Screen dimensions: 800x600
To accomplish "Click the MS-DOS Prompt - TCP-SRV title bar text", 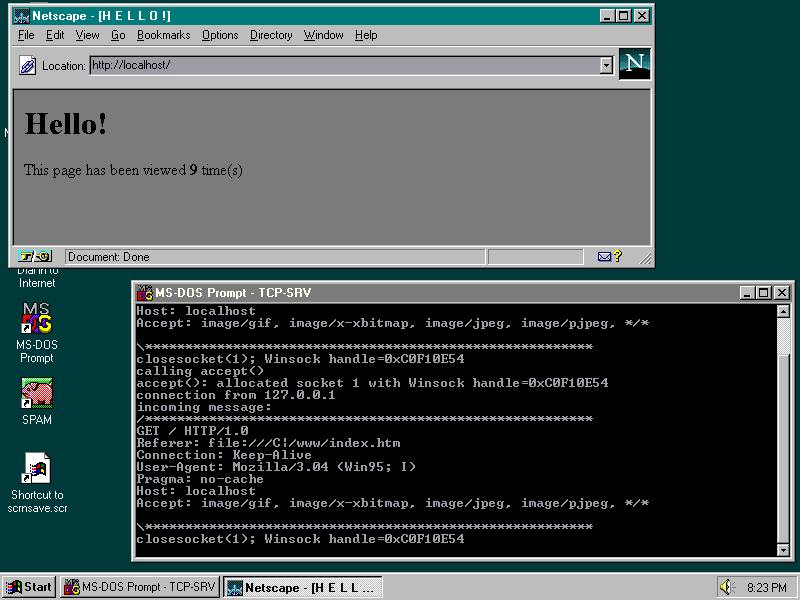I will pos(233,293).
